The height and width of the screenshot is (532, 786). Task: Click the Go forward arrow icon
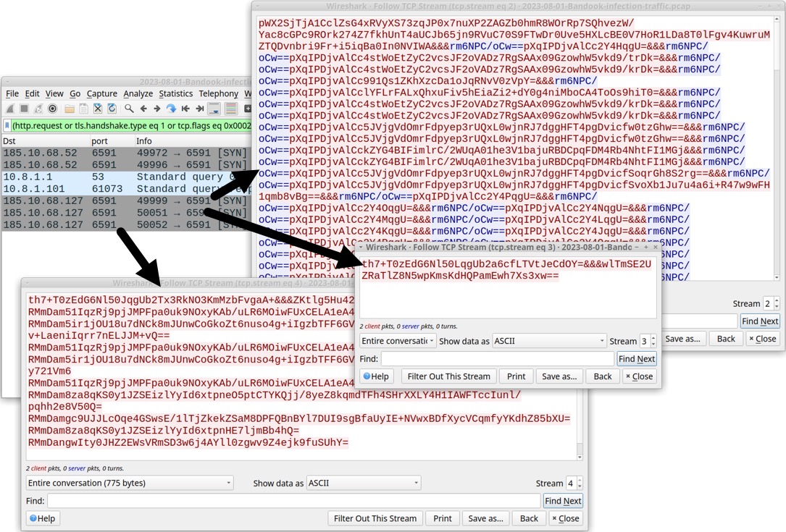click(157, 108)
